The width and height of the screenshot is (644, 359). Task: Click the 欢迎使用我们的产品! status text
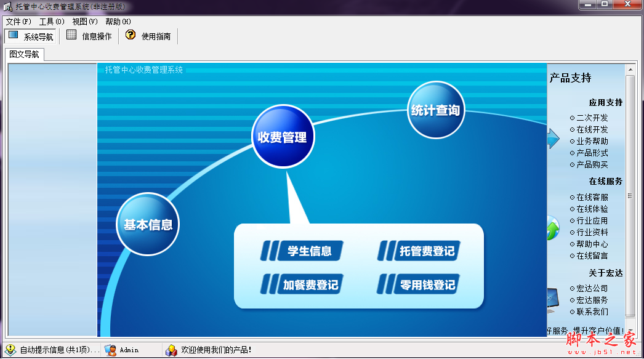point(217,350)
